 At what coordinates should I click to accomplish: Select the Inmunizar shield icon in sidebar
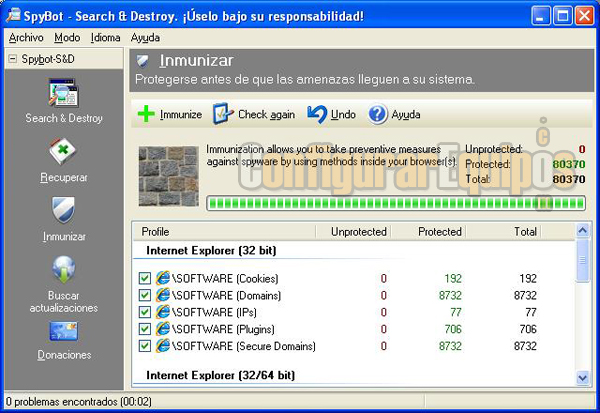pos(64,210)
